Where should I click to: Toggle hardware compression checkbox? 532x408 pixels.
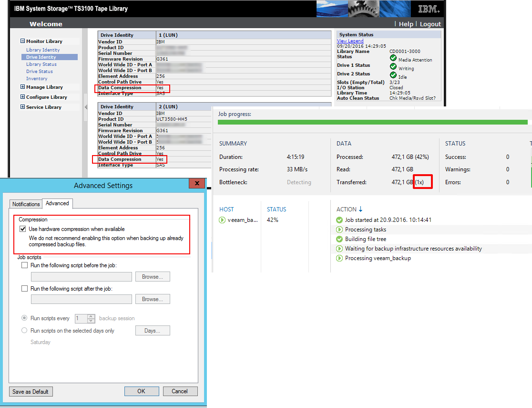tap(23, 229)
